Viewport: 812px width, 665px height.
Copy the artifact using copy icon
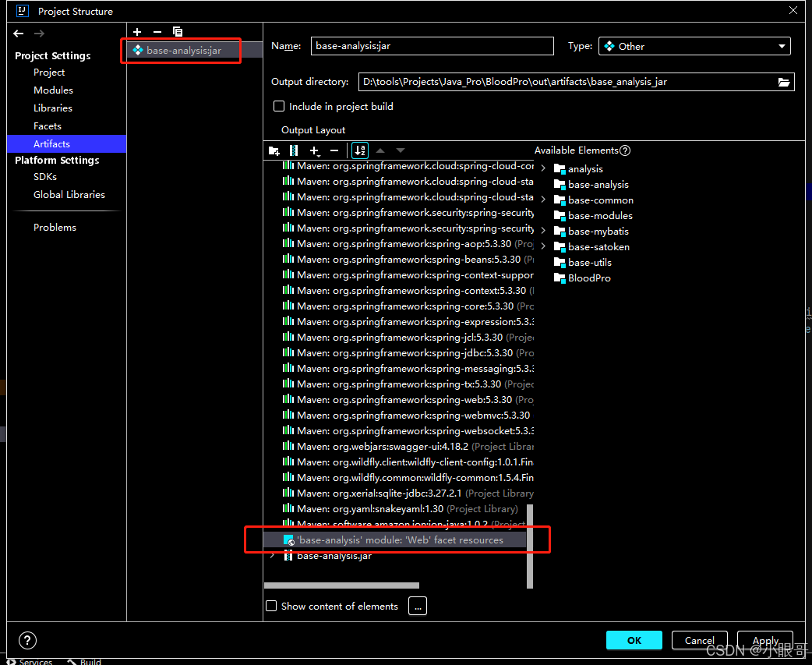pyautogui.click(x=178, y=32)
